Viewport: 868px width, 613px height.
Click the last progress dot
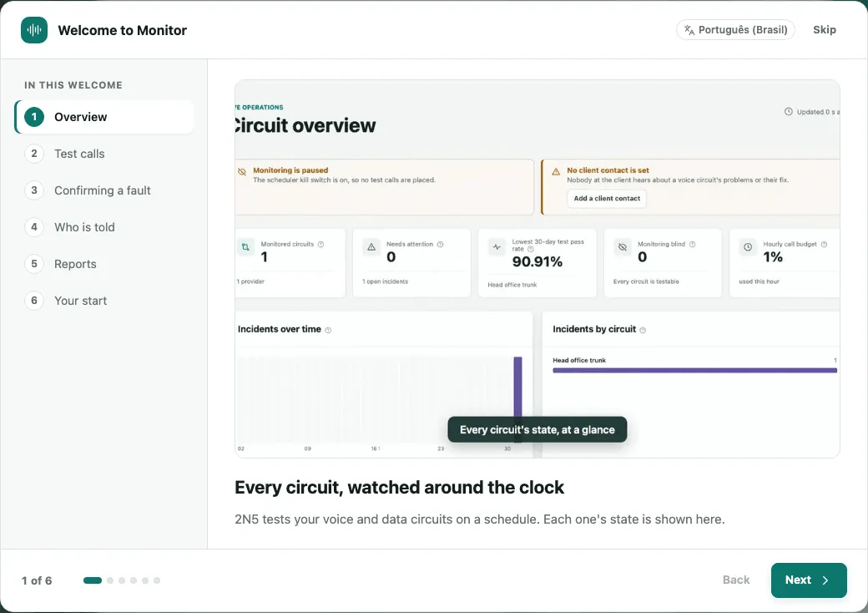[157, 580]
